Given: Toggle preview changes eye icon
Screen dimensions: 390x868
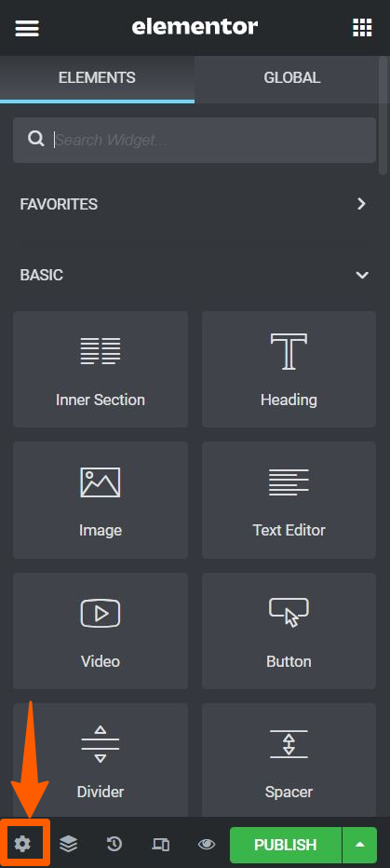Looking at the screenshot, I should tap(207, 844).
